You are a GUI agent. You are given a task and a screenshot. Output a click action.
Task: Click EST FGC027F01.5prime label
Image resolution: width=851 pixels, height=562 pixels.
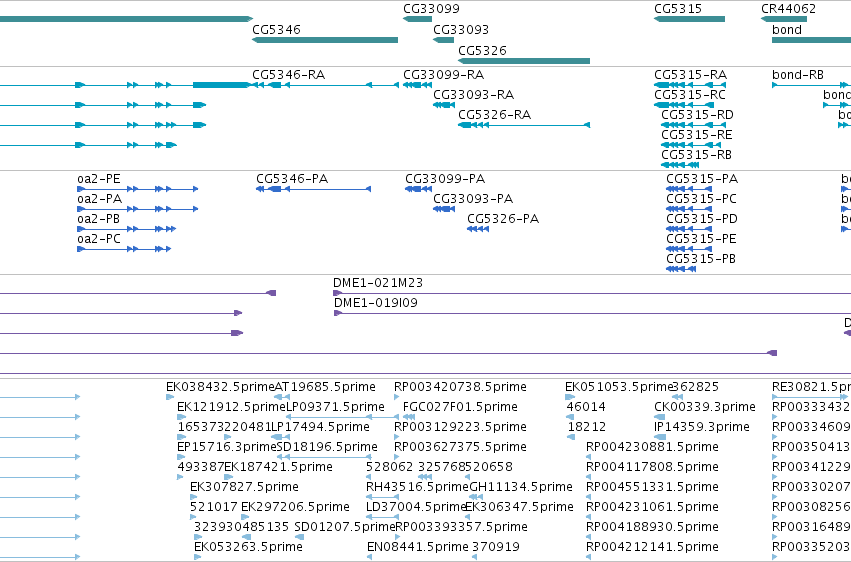460,407
